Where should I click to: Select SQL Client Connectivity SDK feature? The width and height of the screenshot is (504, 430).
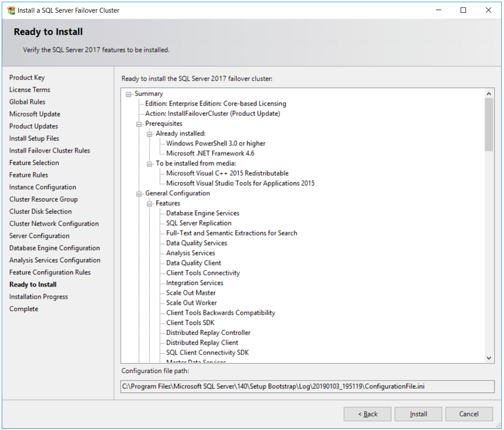click(208, 353)
